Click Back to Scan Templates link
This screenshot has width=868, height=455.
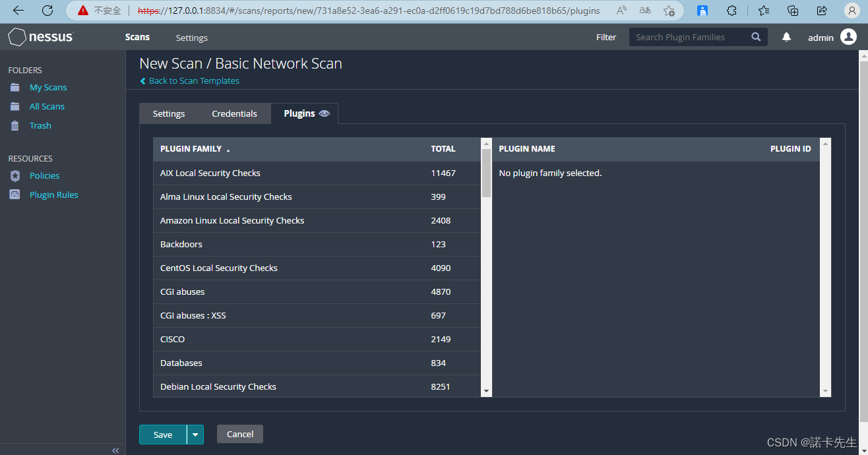click(x=190, y=80)
